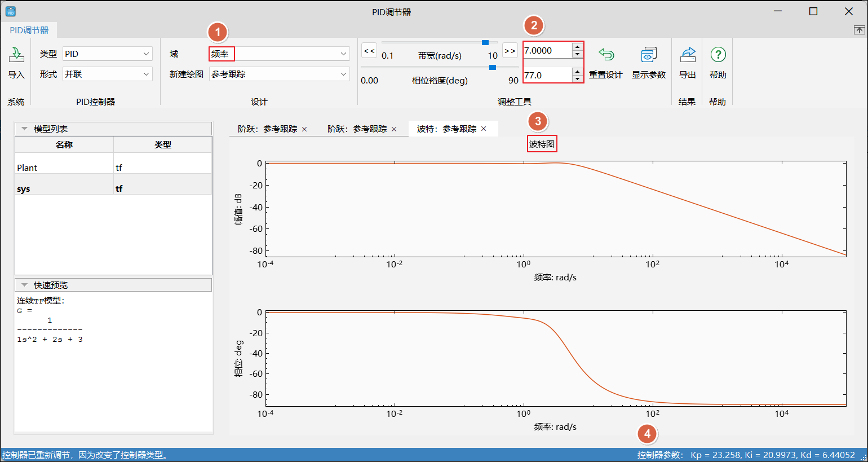868x462 pixels.
Task: Open the 新建绘图 参考跟踪 dropdown
Action: click(280, 74)
